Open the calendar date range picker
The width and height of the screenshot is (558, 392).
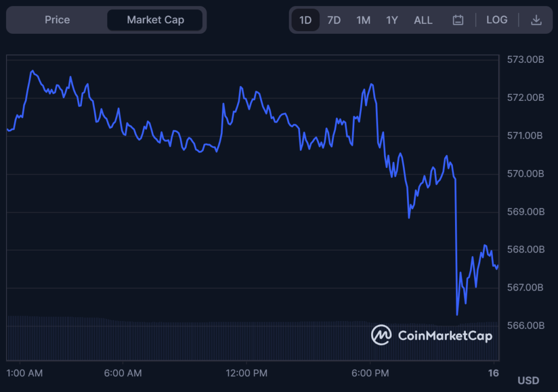[458, 20]
